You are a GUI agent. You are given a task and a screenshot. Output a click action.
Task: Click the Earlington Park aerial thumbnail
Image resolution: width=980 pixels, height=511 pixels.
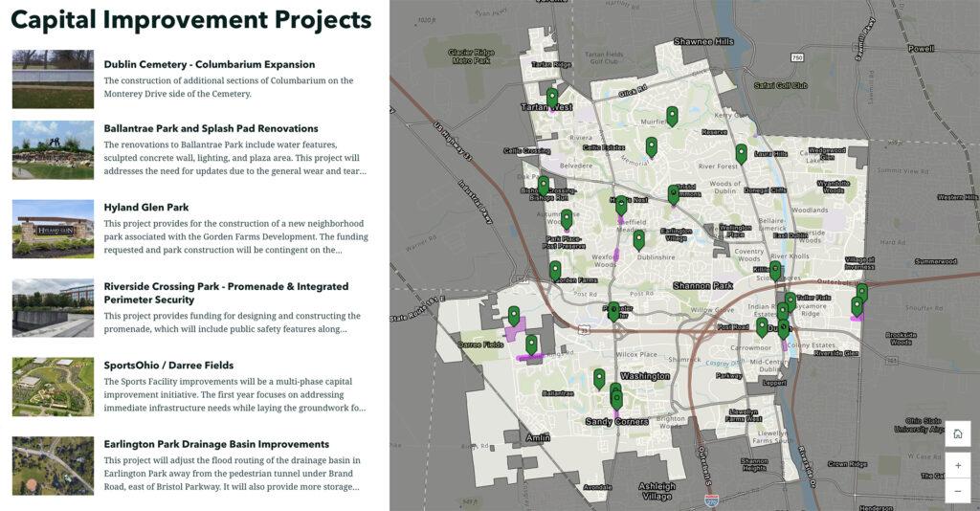click(53, 465)
